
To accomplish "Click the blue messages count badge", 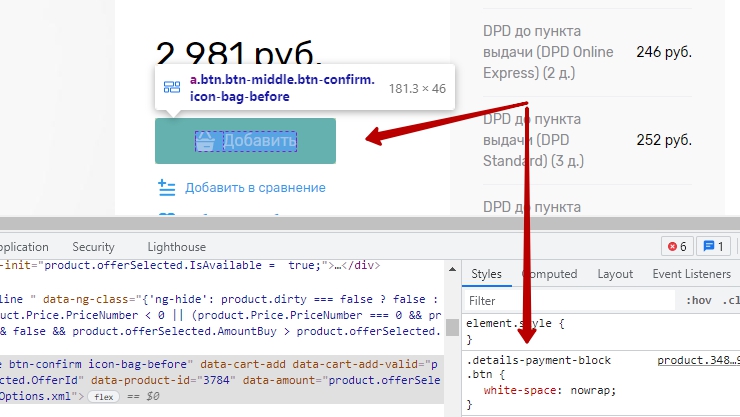I will click(x=714, y=246).
